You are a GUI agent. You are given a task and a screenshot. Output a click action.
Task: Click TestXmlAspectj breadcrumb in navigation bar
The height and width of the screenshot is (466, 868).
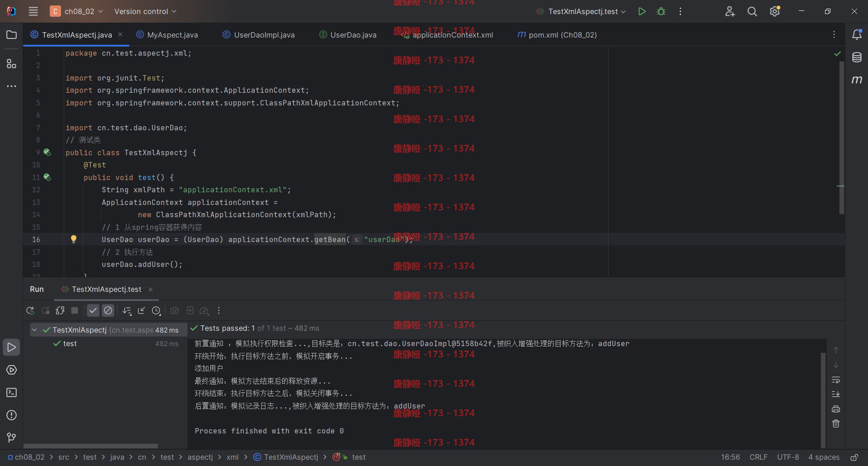[x=286, y=457]
